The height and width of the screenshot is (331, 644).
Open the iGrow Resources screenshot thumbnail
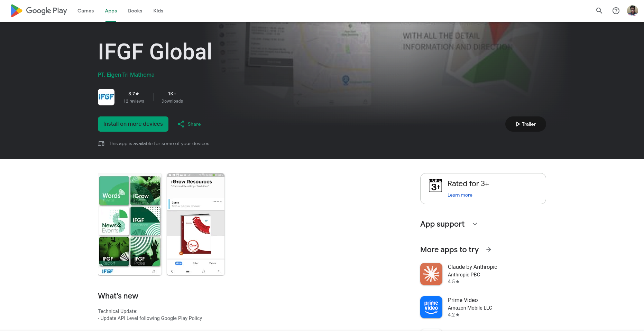click(x=196, y=224)
